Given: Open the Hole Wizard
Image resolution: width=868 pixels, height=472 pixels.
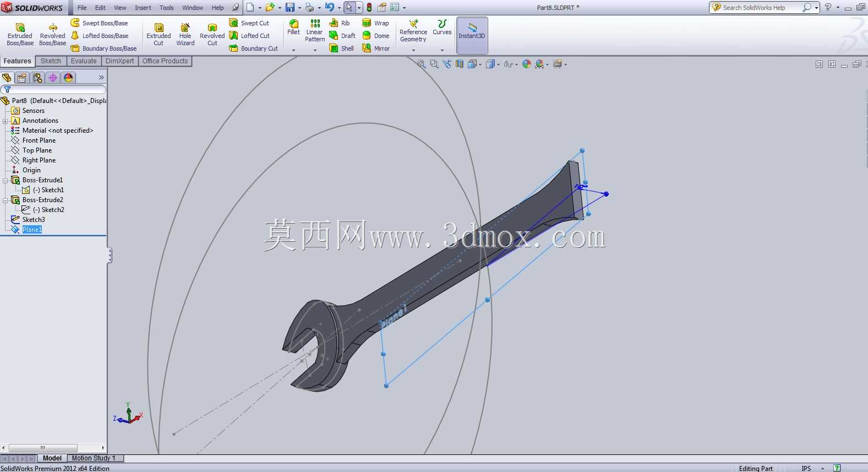Looking at the screenshot, I should (185, 34).
